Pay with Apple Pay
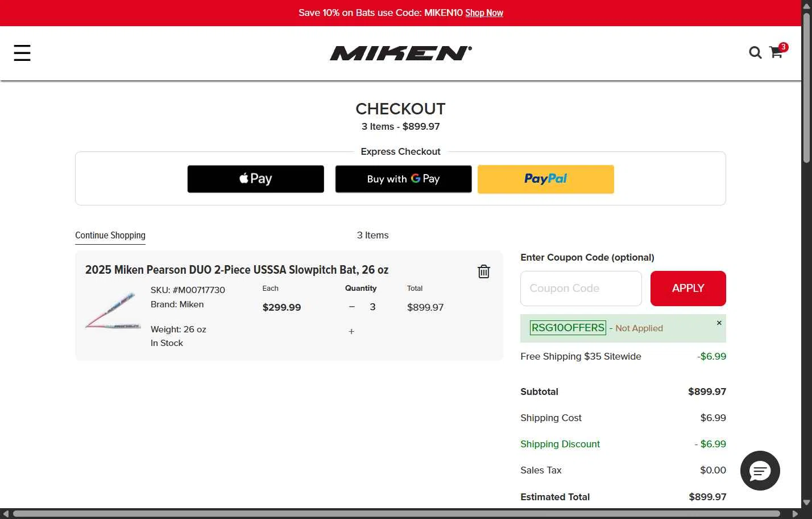Screen dimensions: 812x519 pos(256,179)
